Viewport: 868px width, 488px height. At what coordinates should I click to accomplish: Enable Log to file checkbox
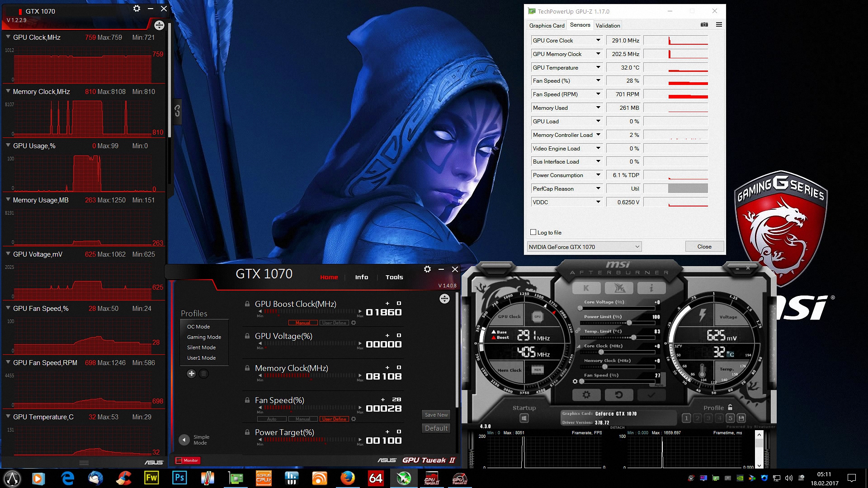coord(533,232)
